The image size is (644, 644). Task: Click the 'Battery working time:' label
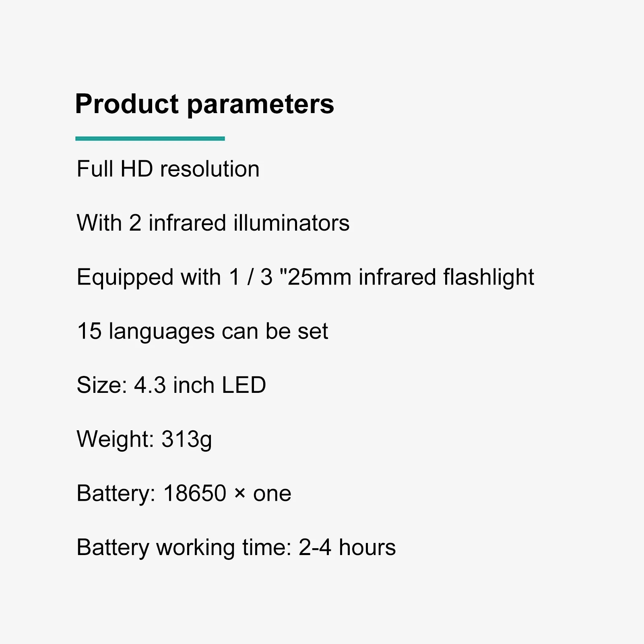click(184, 547)
